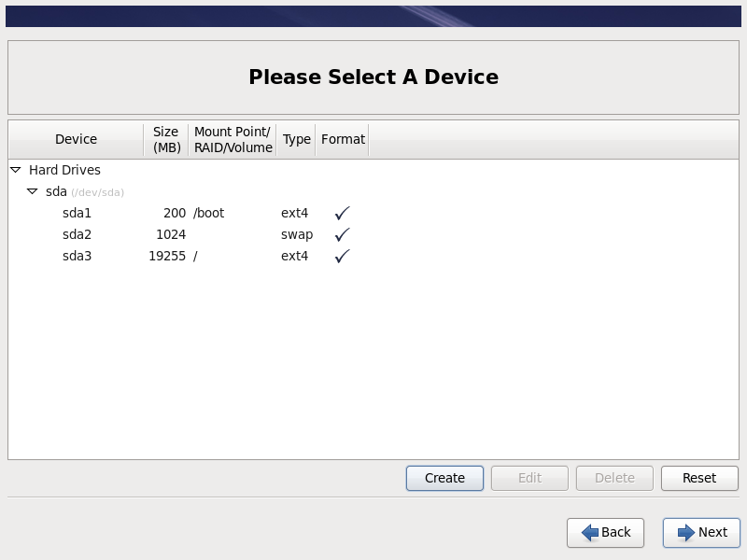Click the Format column header
Screen dimensions: 747x560
click(x=343, y=139)
